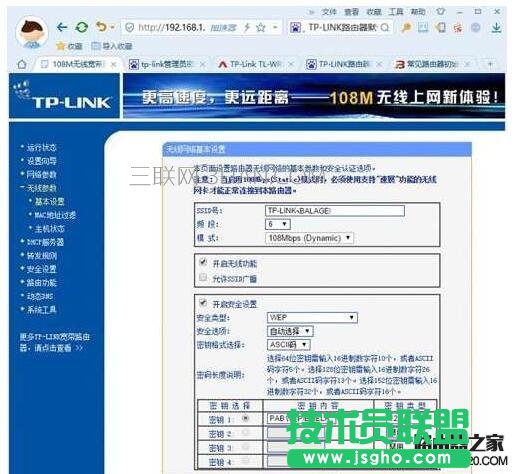Go to the browser home page icon
Screen dimensions: 514x474
(x=22, y=64)
